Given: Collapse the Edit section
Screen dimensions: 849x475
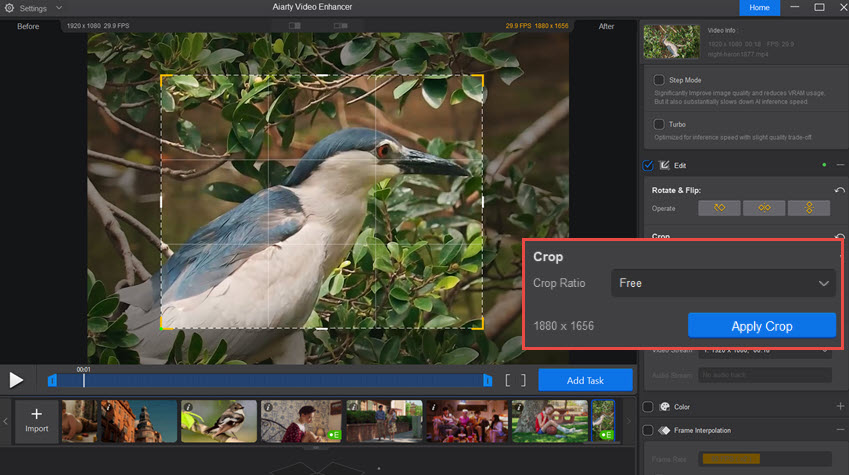Looking at the screenshot, I should coord(840,165).
